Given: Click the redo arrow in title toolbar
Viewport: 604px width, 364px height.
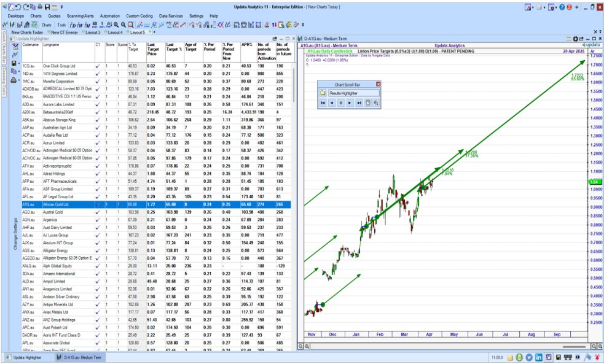Looking at the screenshot, I should pyautogui.click(x=26, y=7).
